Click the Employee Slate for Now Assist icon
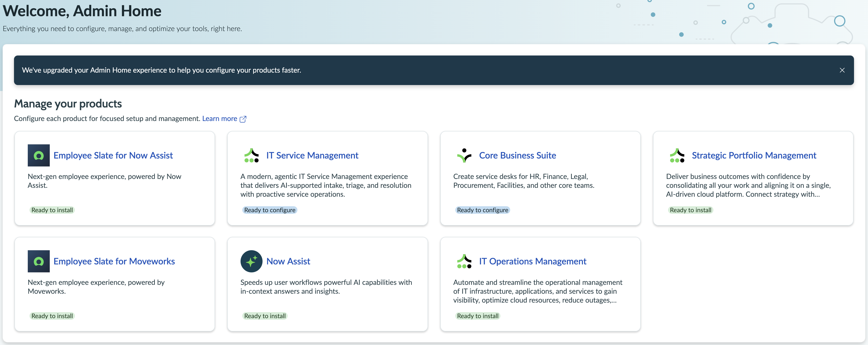 click(39, 155)
